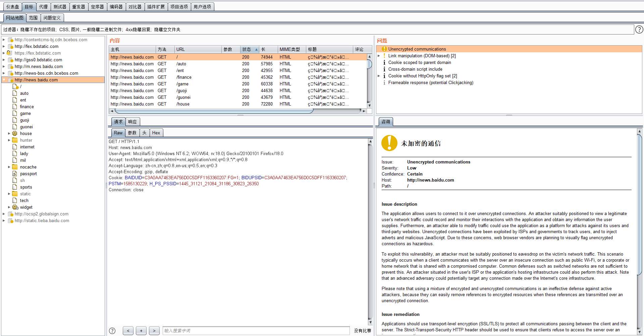Click the "<" previous match button
The width and height of the screenshot is (644, 336).
[128, 331]
